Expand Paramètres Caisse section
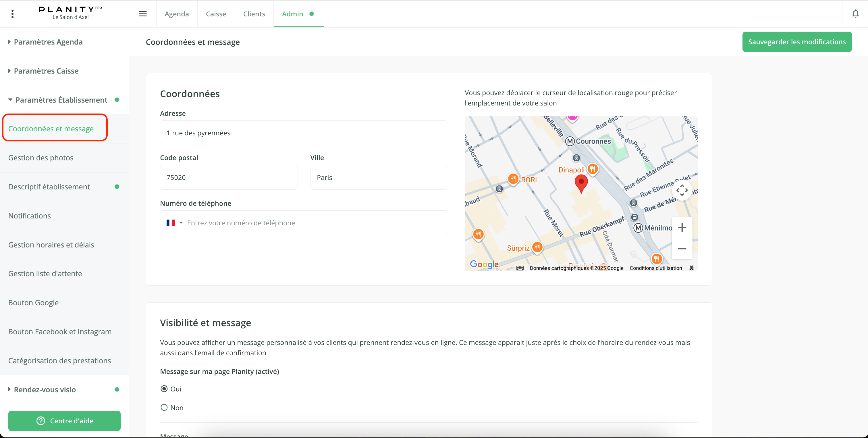 click(46, 71)
